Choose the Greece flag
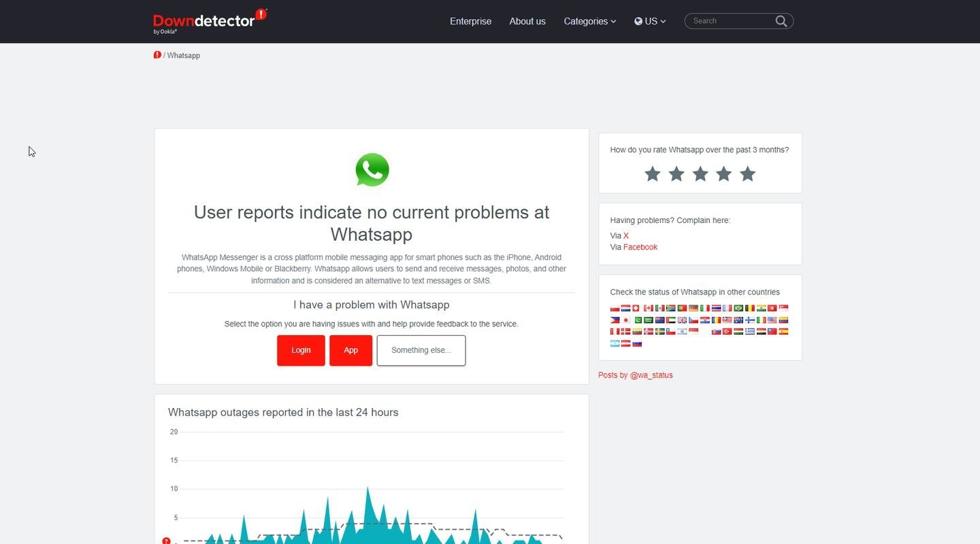This screenshot has height=544, width=980. click(x=750, y=332)
